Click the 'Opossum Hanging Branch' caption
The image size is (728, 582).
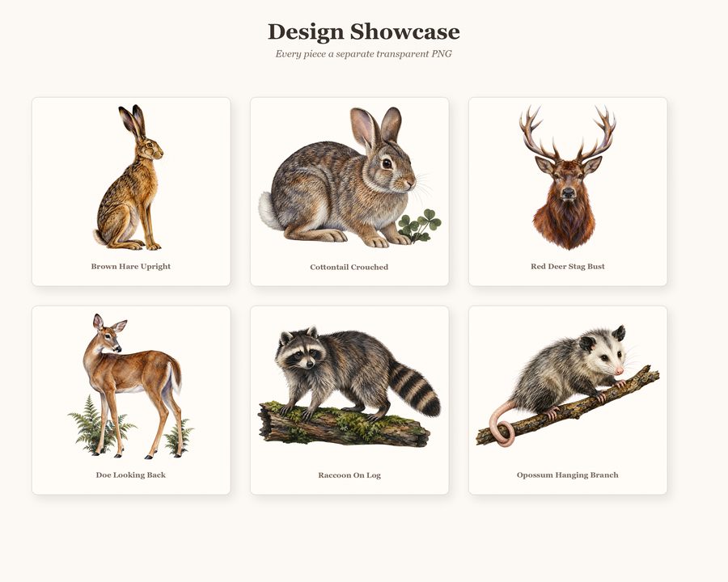568,474
